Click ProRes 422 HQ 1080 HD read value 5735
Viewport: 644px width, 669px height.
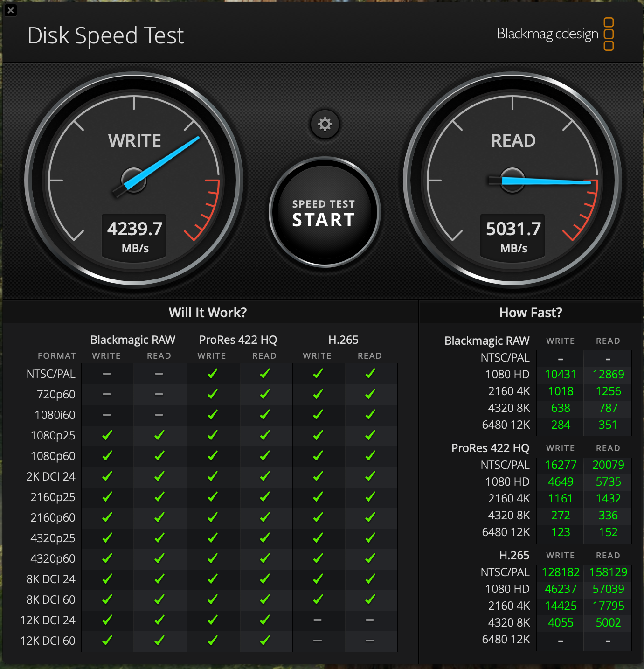608,482
